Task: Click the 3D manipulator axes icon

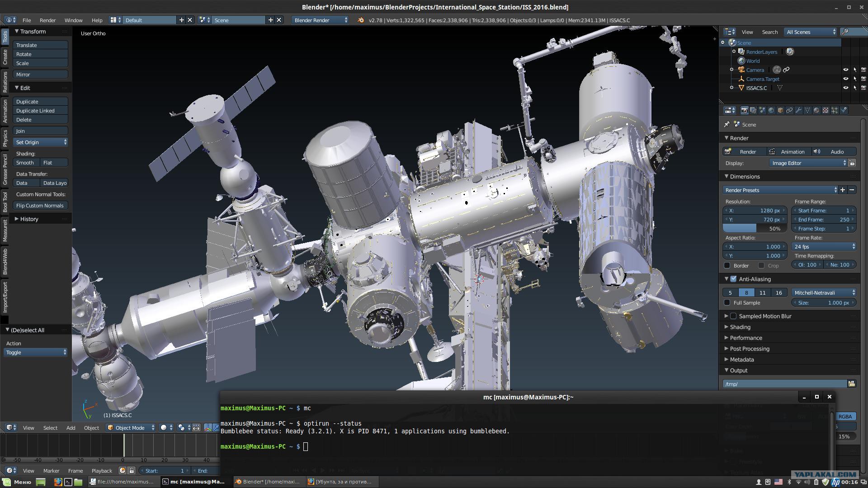Action: (x=208, y=427)
